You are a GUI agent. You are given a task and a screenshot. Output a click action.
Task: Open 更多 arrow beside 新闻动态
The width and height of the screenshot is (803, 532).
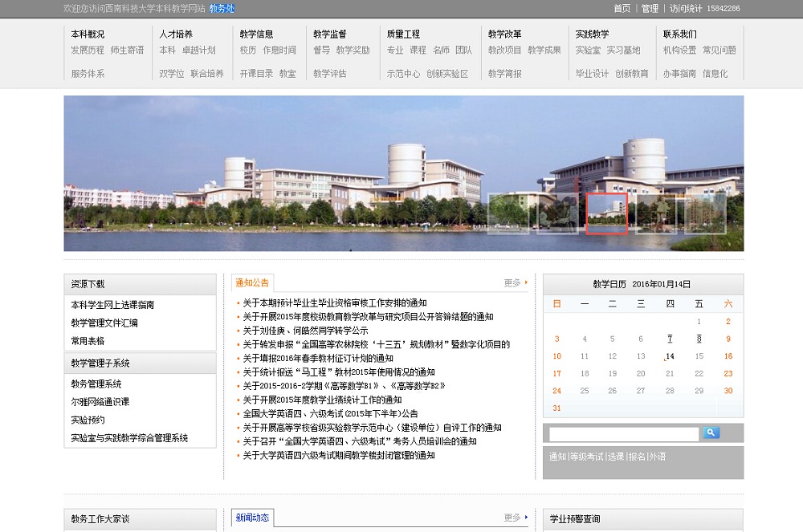[516, 518]
